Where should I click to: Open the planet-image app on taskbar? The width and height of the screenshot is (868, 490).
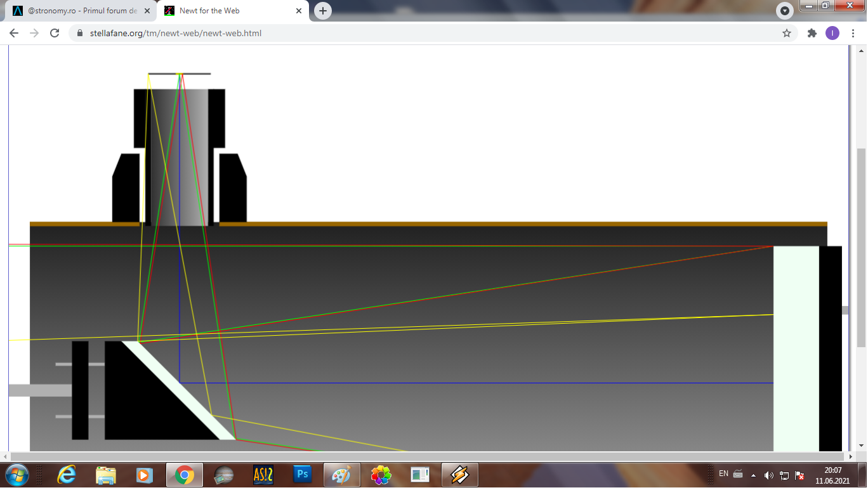coord(224,475)
